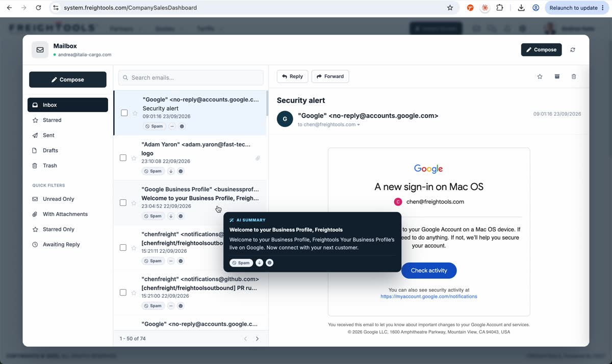The width and height of the screenshot is (612, 364).
Task: Open the myaccount.google.com notifications link
Action: pyautogui.click(x=429, y=296)
